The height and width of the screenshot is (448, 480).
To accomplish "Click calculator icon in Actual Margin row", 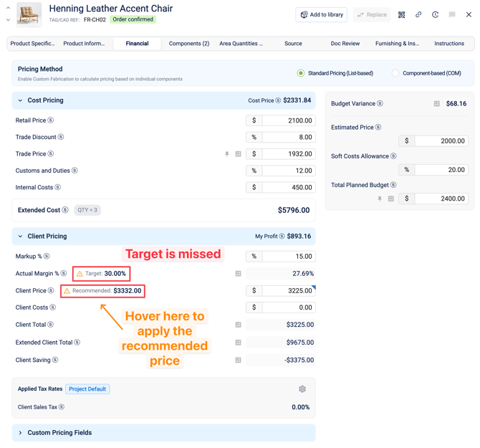I will [239, 274].
